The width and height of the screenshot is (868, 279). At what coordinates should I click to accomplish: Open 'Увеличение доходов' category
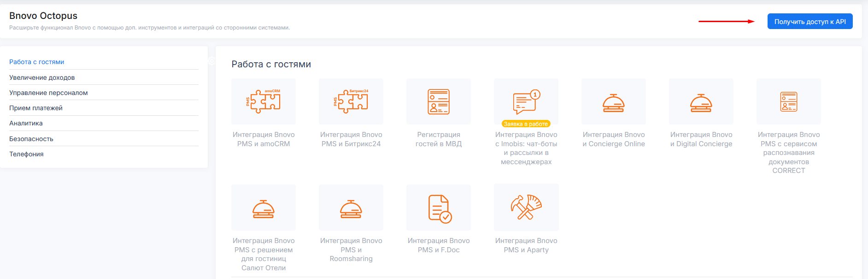(x=42, y=77)
